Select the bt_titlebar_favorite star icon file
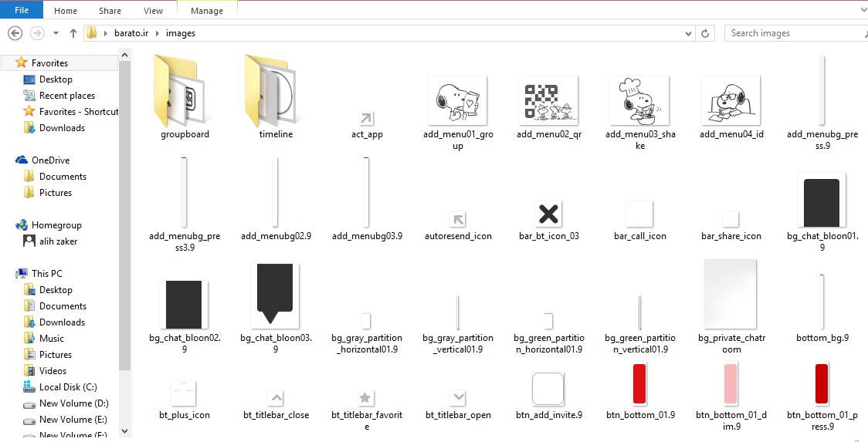Image resolution: width=868 pixels, height=442 pixels. click(367, 398)
